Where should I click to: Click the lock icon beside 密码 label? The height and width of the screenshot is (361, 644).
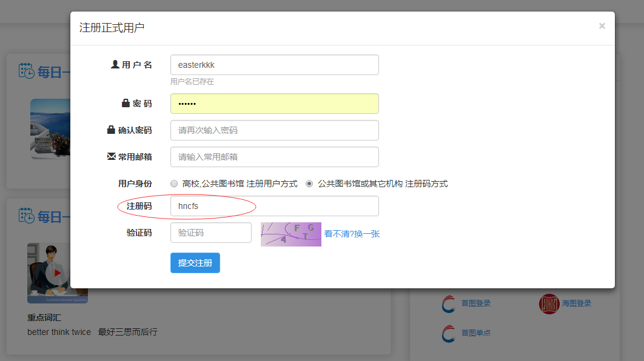[x=126, y=104]
